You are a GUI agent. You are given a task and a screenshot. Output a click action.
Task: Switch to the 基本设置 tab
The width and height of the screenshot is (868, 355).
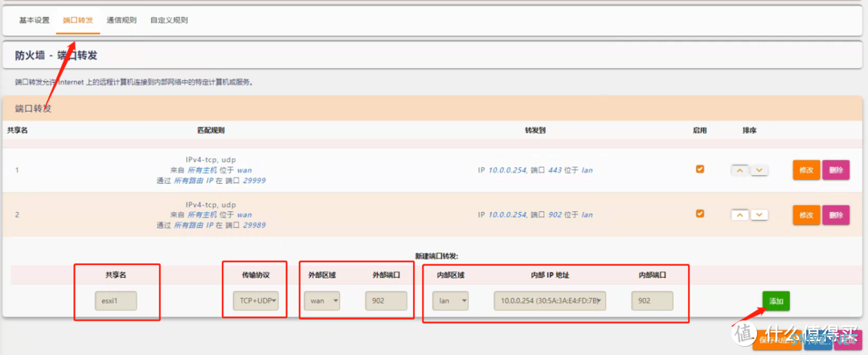[x=35, y=19]
